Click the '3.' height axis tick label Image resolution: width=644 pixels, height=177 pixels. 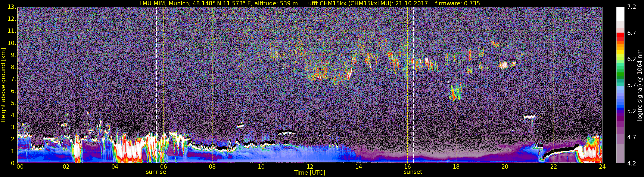coord(13,127)
